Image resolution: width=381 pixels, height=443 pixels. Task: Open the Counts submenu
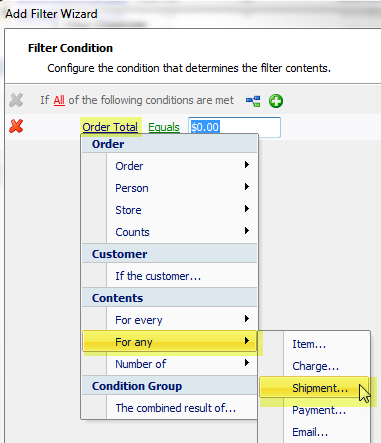[170, 232]
